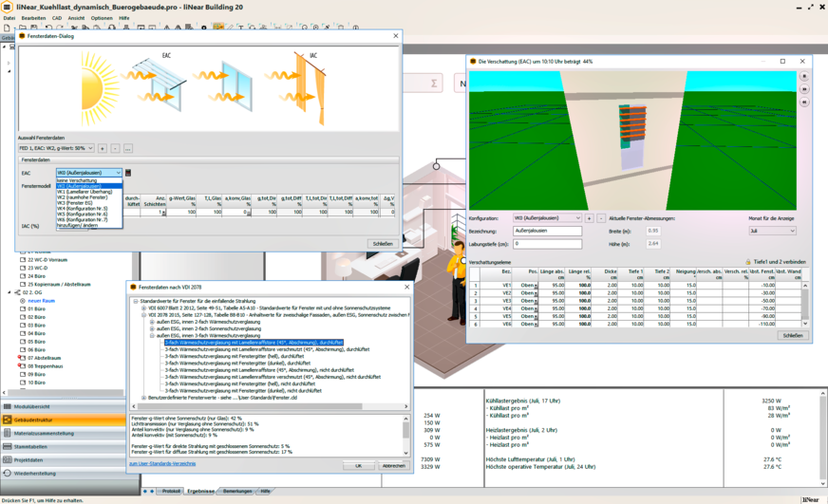
Task: Click the Undo arrow toolbar icon
Action: pos(48,28)
